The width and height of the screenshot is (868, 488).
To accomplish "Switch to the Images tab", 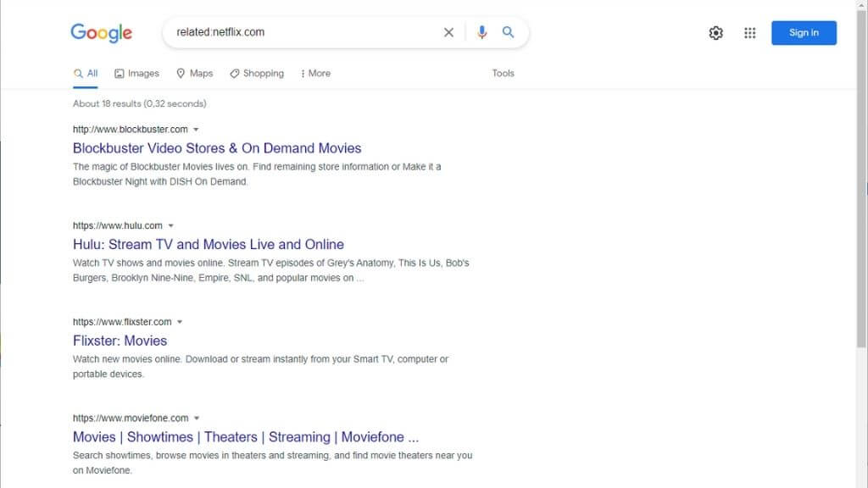I will (x=136, y=74).
